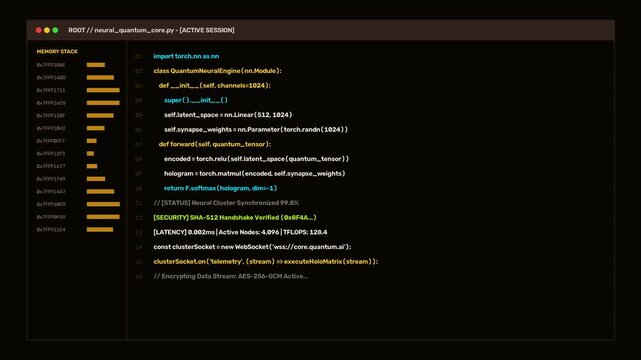Click the neural_quantum_core.py title text
Viewport: 641px width, 360px height.
134,30
